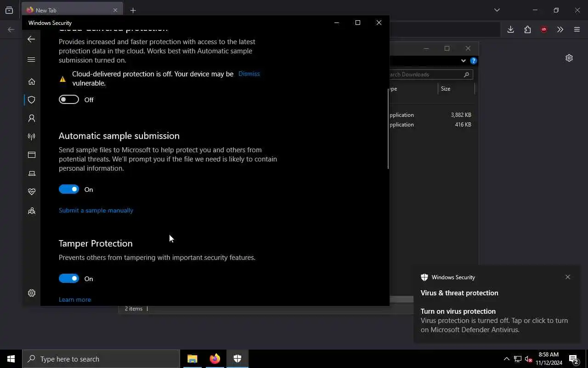Open File Explorer from taskbar
Image resolution: width=588 pixels, height=368 pixels.
click(192, 359)
